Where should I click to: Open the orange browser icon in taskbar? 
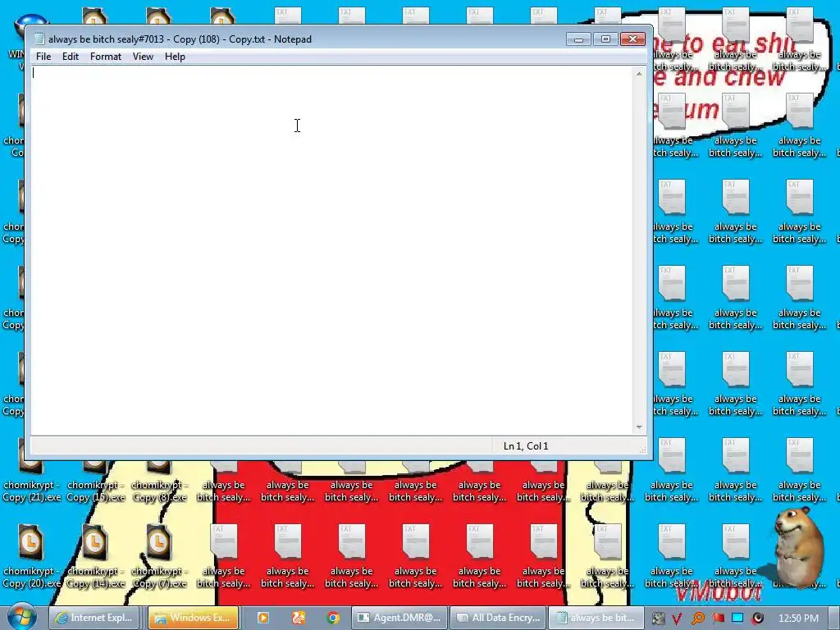299,618
